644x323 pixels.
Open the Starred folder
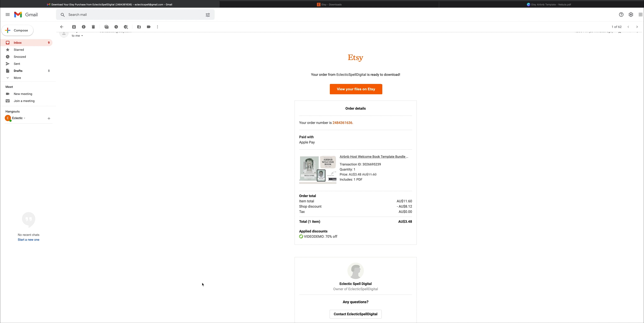26,50
